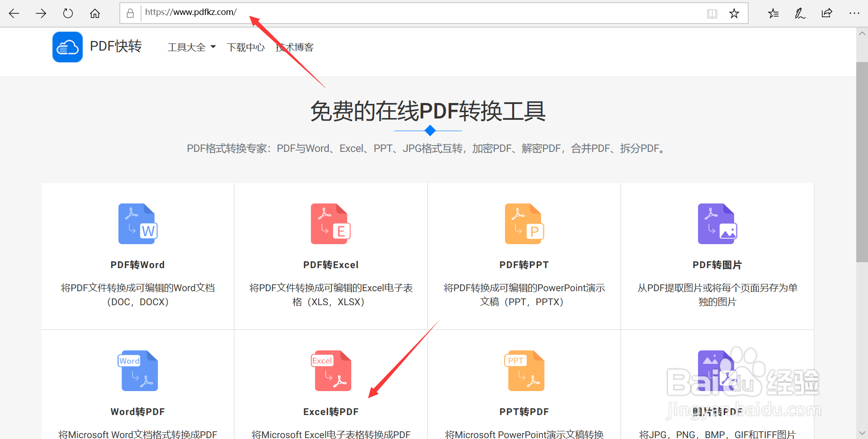
Task: Click the PDF格式转换专家 subtitle text
Action: coord(428,149)
